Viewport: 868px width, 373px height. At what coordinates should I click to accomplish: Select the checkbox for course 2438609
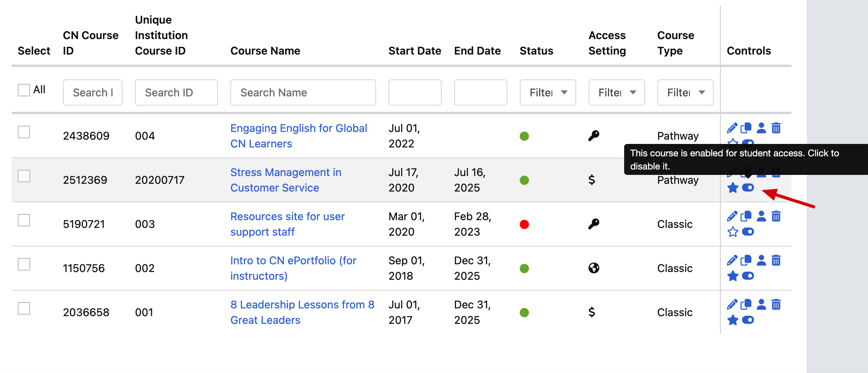point(24,132)
